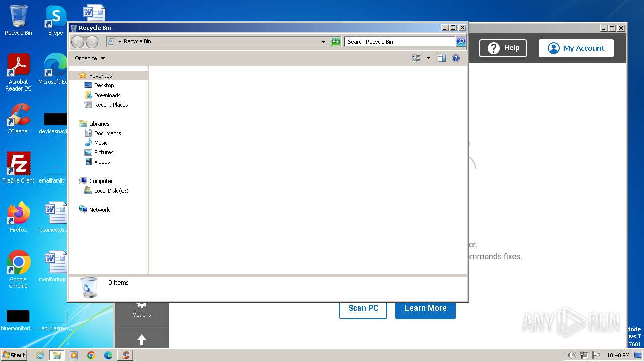
Task: Select Google Chrome desktop shortcut
Action: [18, 269]
